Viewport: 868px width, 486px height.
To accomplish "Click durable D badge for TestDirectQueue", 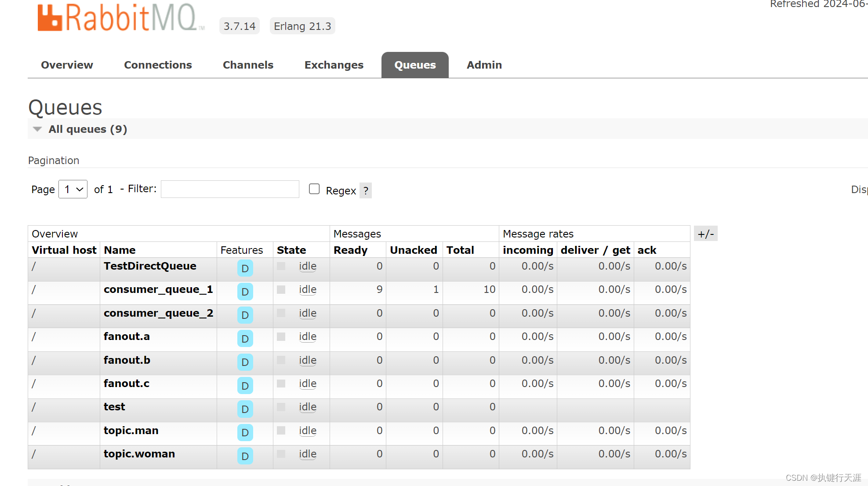I will coord(245,268).
